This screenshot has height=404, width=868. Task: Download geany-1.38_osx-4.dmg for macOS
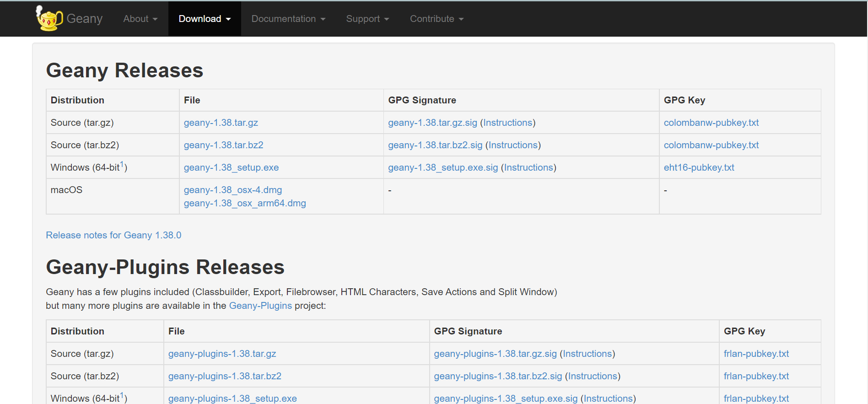[233, 190]
